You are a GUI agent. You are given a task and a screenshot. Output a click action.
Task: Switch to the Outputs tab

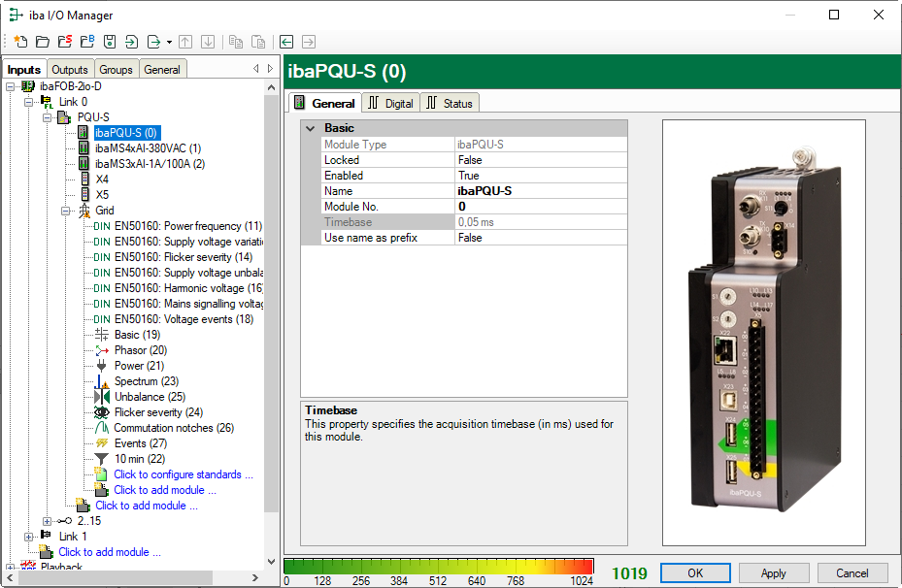point(70,70)
